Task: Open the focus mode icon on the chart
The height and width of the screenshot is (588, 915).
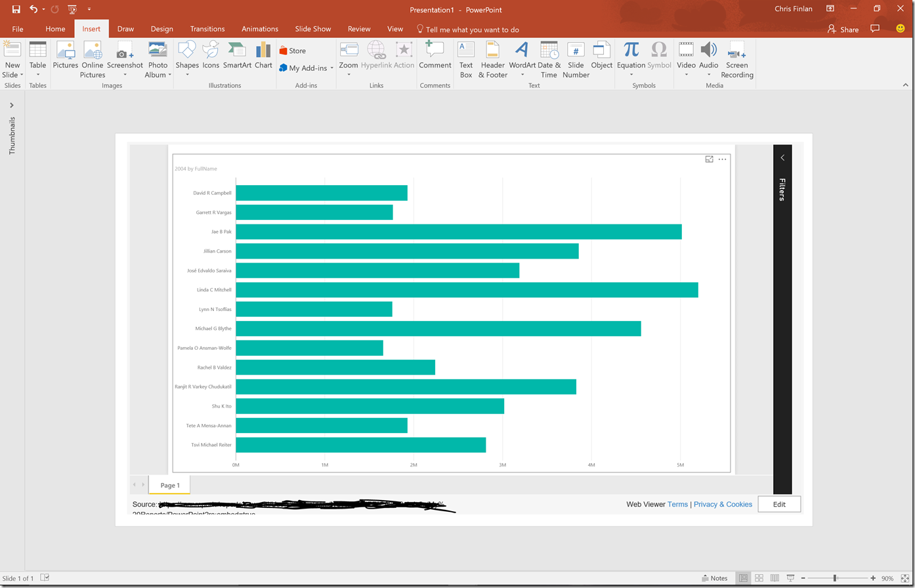Action: [709, 159]
